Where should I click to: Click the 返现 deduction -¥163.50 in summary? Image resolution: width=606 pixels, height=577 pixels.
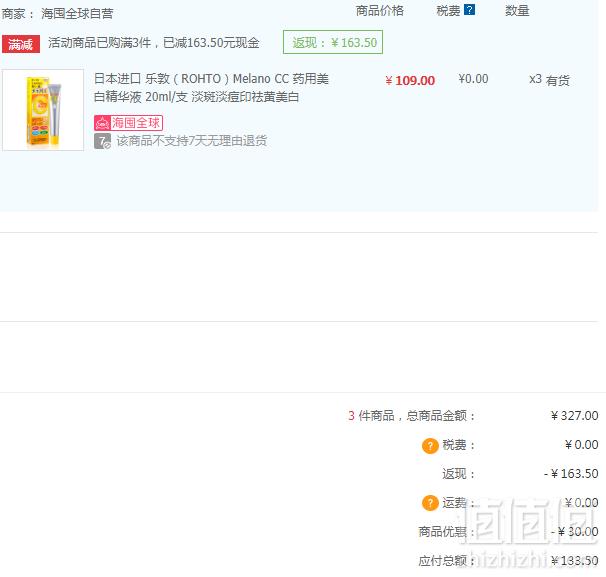point(571,473)
